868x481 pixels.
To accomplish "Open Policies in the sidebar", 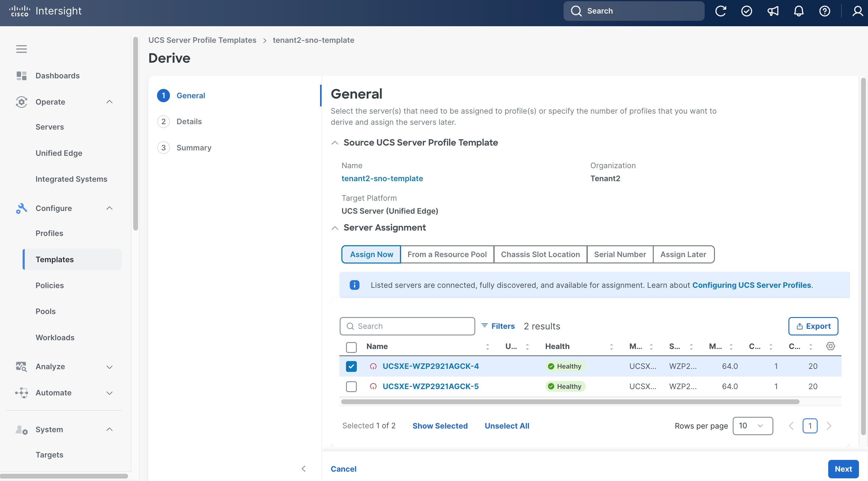I will pyautogui.click(x=49, y=285).
